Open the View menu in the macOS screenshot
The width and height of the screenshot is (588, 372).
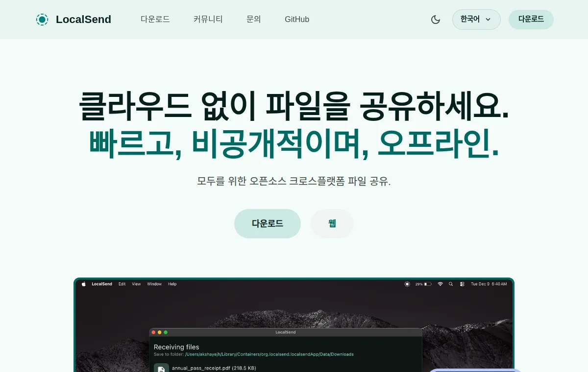pyautogui.click(x=136, y=284)
